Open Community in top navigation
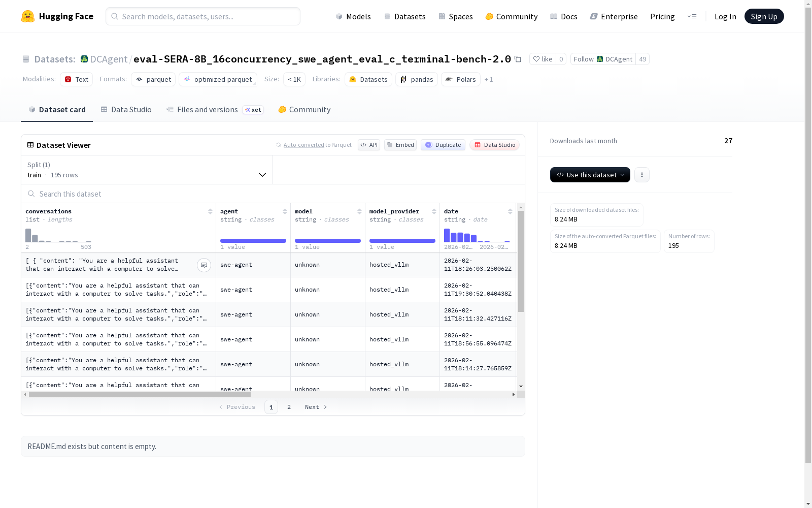This screenshot has width=812, height=508. (x=512, y=16)
